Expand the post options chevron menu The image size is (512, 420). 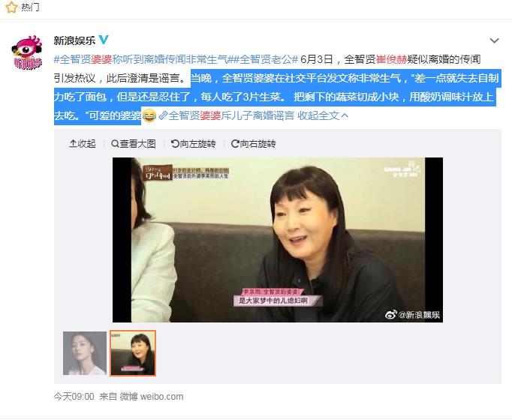tap(494, 40)
